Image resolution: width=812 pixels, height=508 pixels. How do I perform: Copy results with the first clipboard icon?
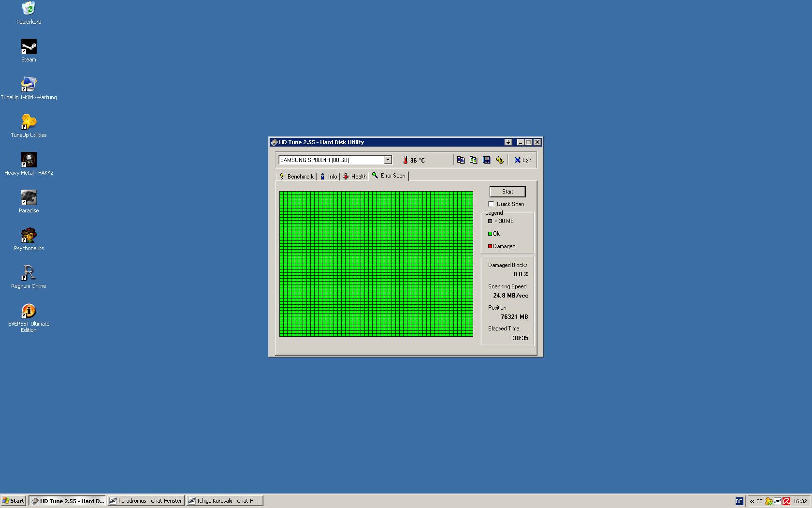(461, 160)
